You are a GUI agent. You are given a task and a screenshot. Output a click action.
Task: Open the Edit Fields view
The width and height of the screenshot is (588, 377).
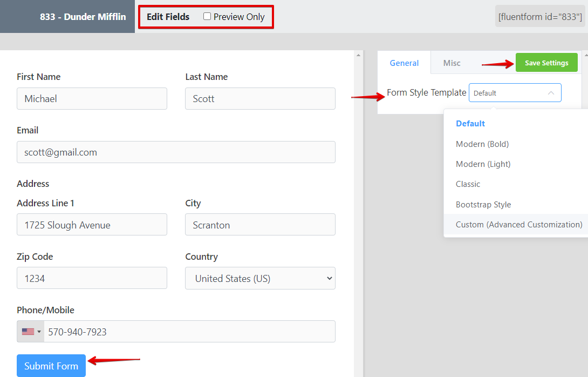pyautogui.click(x=168, y=17)
